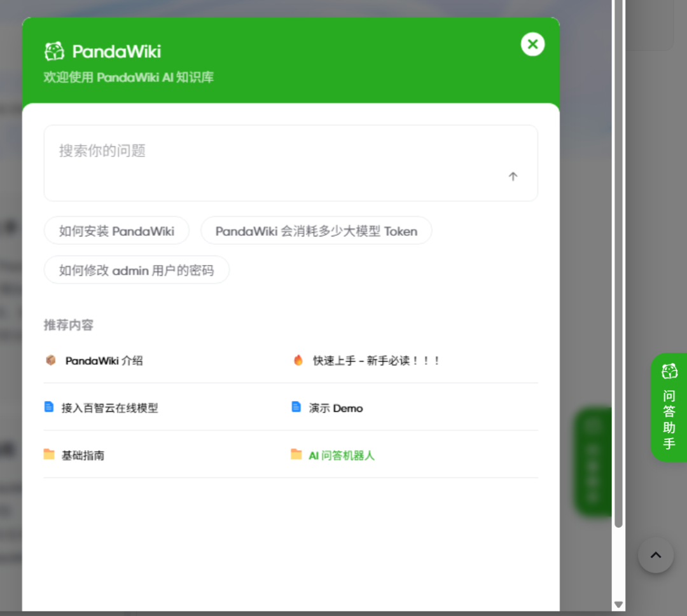This screenshot has height=616, width=687.
Task: Click the folder icon of 基础指南
Action: (x=50, y=455)
